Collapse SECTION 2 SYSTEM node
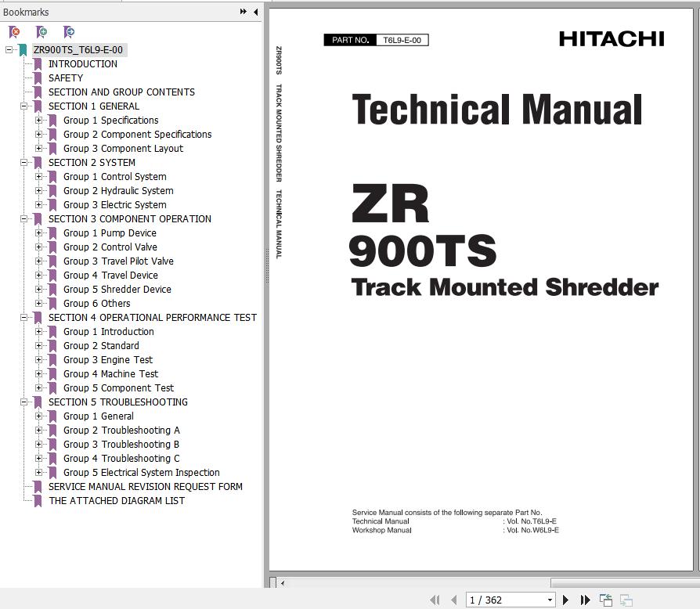Screen dimensions: 700x609 click(x=23, y=162)
